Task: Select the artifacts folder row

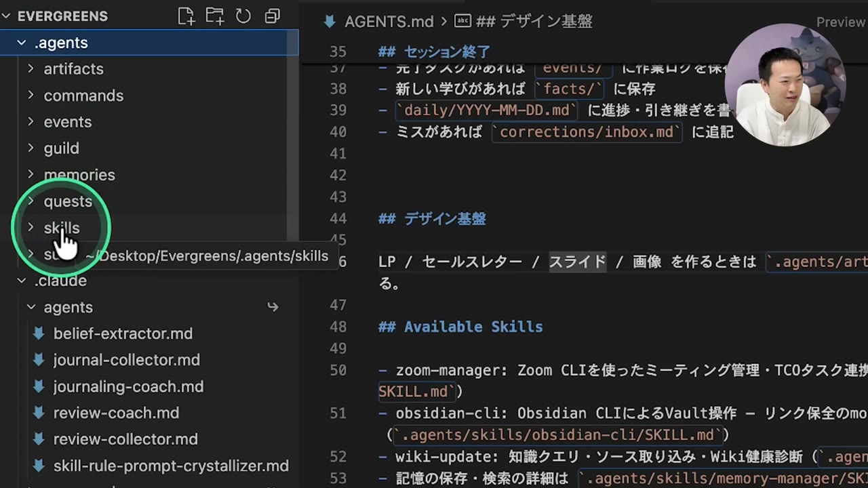Action: coord(149,69)
